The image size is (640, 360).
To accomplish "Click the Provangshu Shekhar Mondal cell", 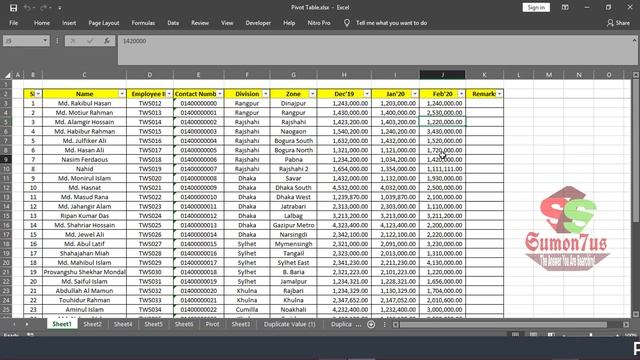I will [x=84, y=272].
